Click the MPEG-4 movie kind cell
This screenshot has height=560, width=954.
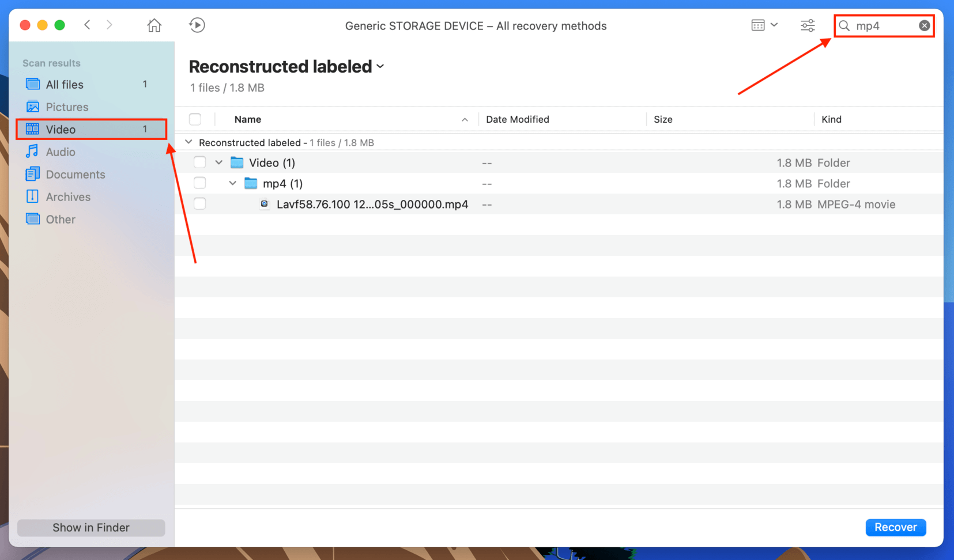856,205
